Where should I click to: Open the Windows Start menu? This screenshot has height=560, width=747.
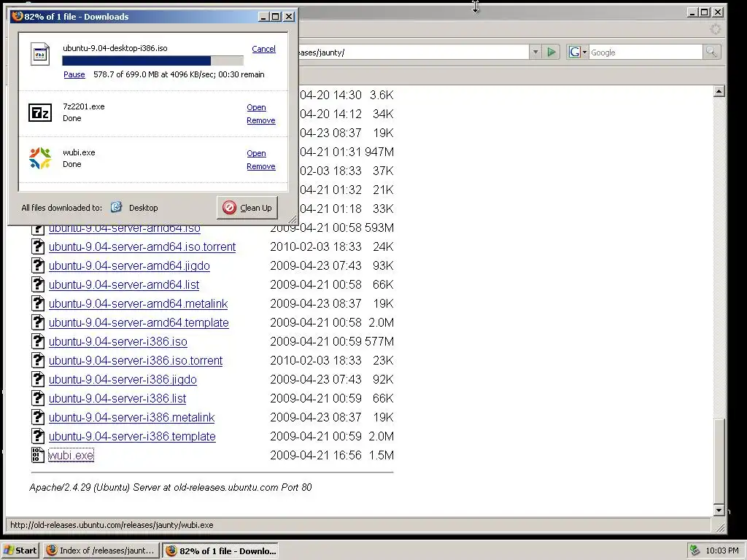tap(20, 551)
